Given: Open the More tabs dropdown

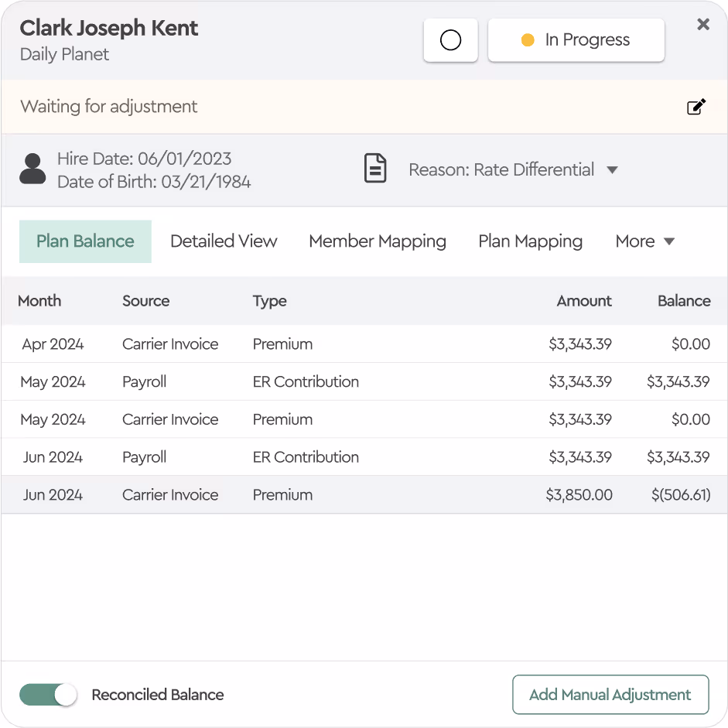Looking at the screenshot, I should click(644, 241).
